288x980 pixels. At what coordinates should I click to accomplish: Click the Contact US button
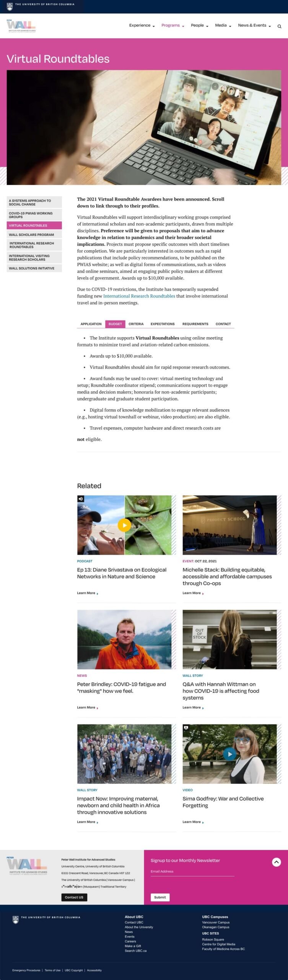(x=74, y=897)
